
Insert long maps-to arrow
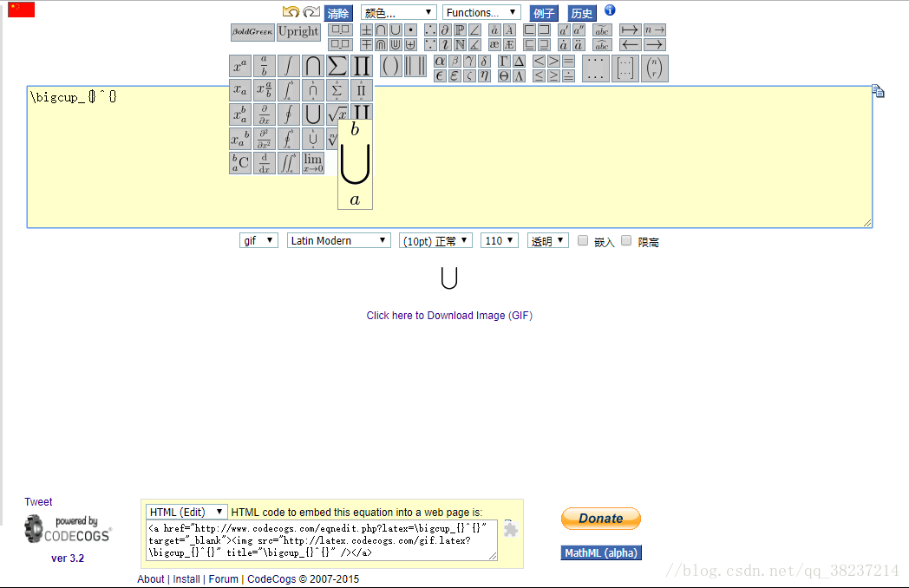[x=631, y=29]
